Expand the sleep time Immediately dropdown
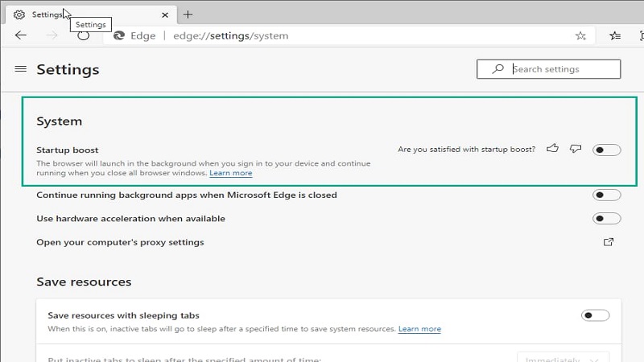 click(x=563, y=359)
